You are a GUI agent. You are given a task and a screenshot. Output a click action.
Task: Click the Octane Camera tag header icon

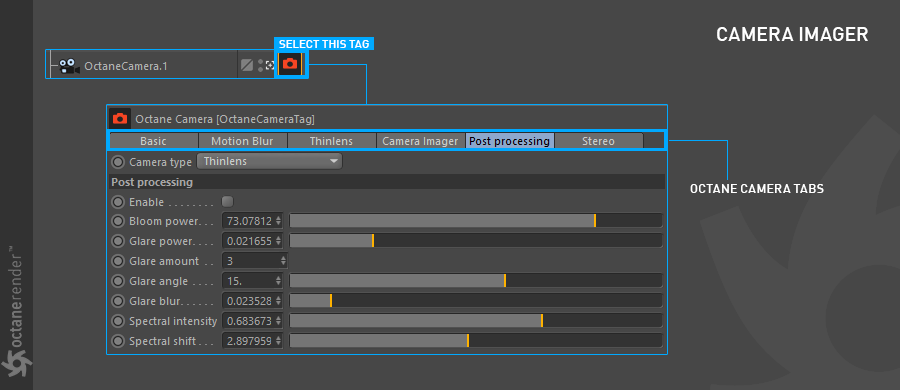[x=120, y=119]
